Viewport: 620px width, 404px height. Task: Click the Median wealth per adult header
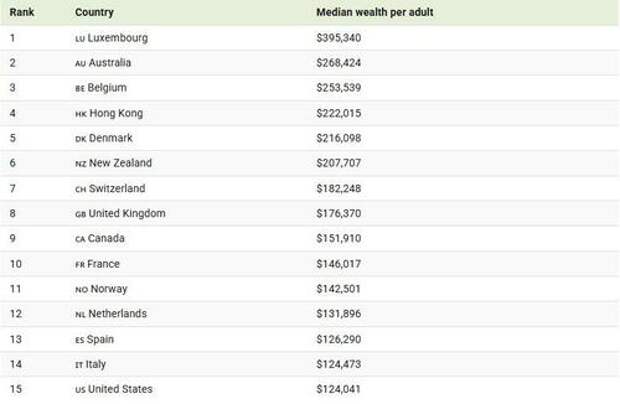tap(374, 12)
